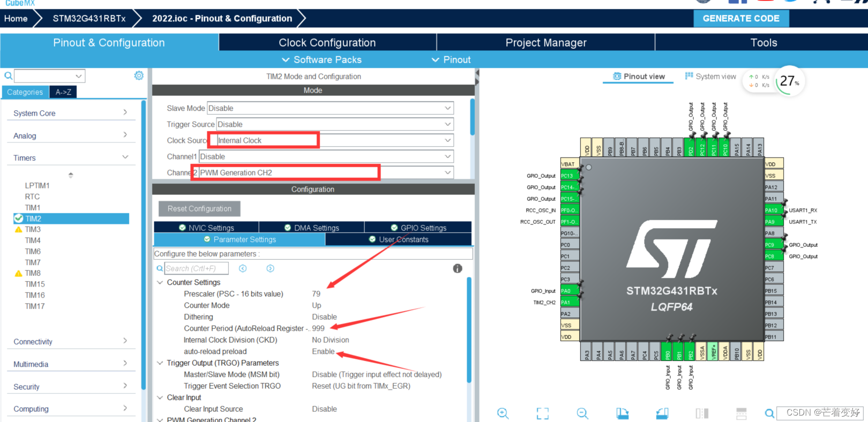Click the TIM8 warning triangle icon
The height and width of the screenshot is (422, 868).
tap(18, 273)
